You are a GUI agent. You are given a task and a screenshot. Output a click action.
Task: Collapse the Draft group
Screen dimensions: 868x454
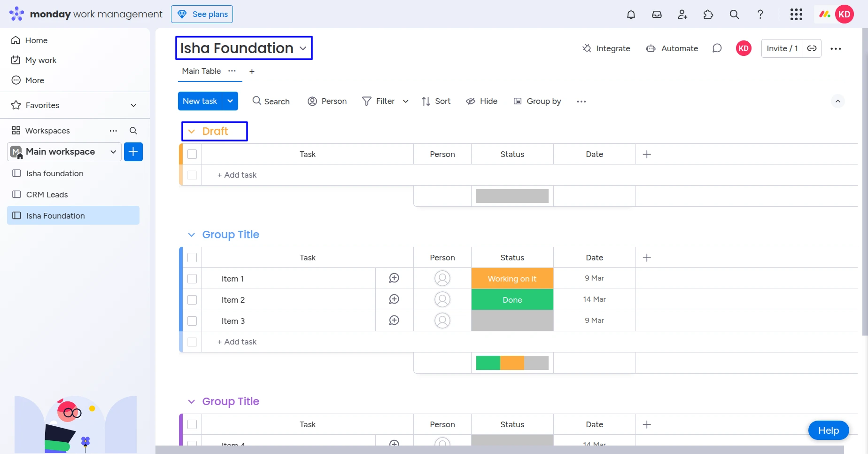(192, 132)
